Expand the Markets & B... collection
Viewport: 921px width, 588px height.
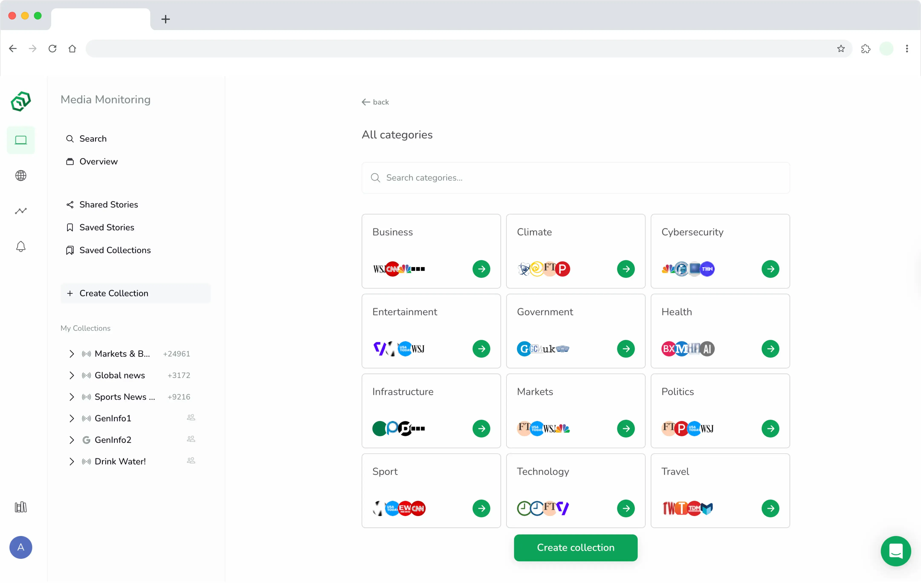(71, 354)
